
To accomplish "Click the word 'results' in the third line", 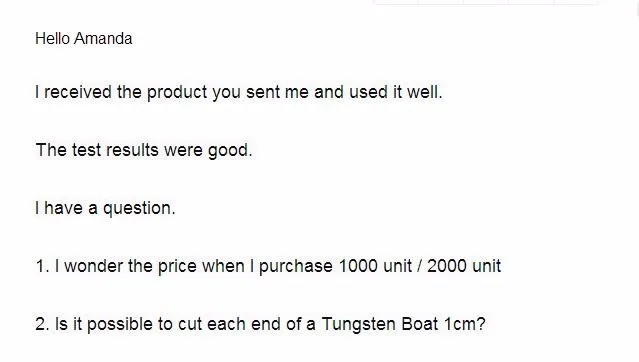I will pyautogui.click(x=132, y=150).
